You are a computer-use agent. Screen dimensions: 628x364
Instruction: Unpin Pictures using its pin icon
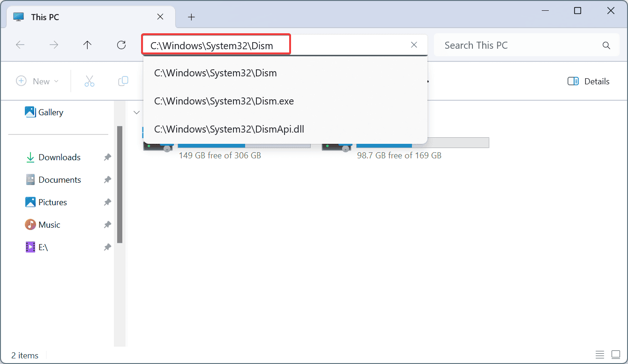click(107, 202)
